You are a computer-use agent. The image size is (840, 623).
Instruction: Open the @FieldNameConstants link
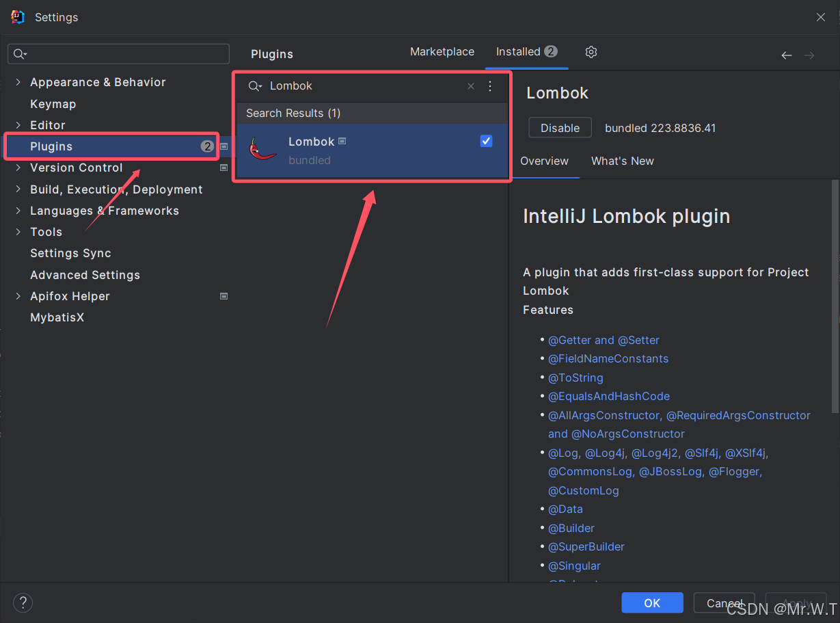[x=608, y=358]
